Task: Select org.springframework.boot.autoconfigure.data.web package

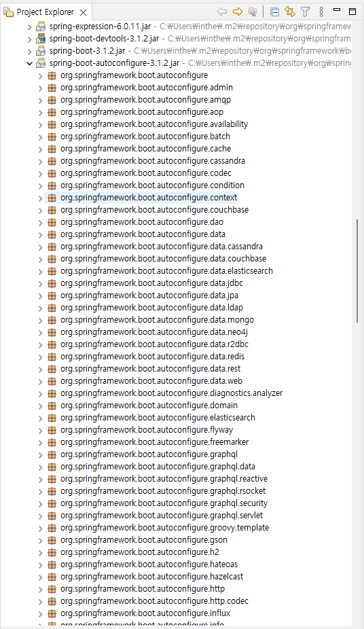Action: coord(151,381)
